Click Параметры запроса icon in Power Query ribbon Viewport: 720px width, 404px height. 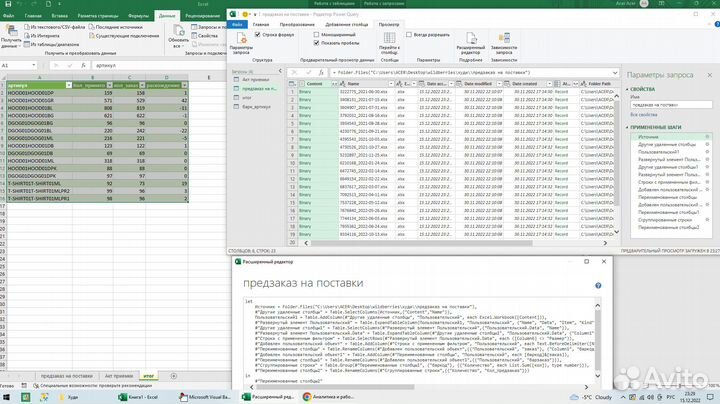pos(241,44)
